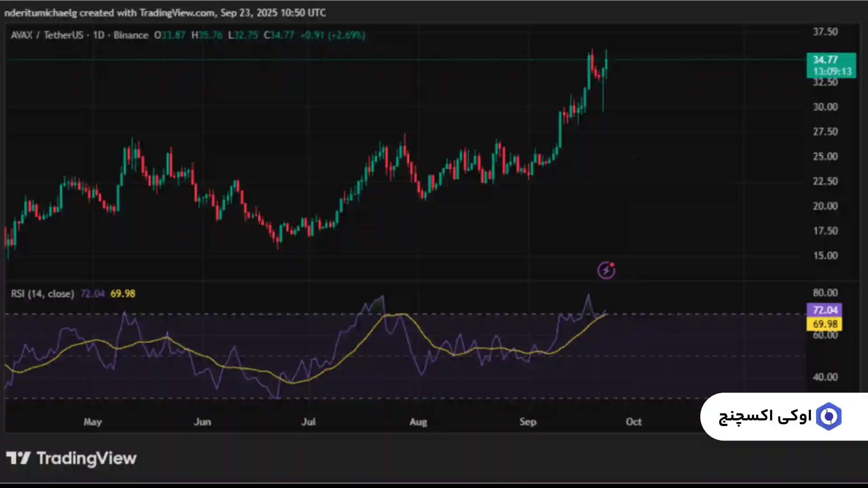Select the AVAX / TetherUS symbol title
The height and width of the screenshot is (488, 868).
[47, 35]
